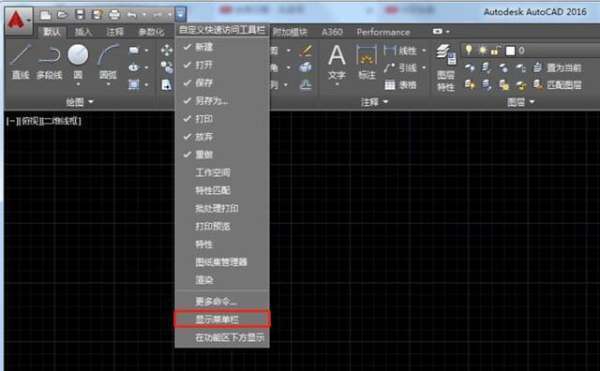The image size is (600, 371).
Task: Open the Circle tool dropdown arrow
Action: (x=78, y=84)
